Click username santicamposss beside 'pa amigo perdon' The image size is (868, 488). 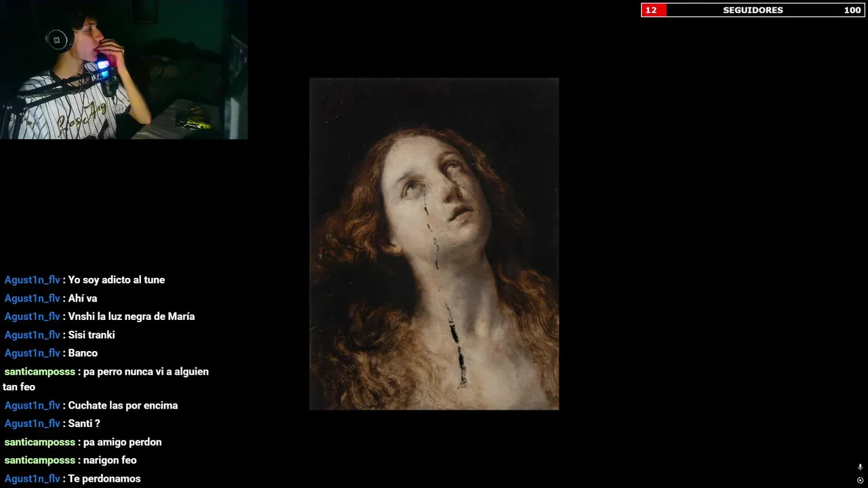39,442
